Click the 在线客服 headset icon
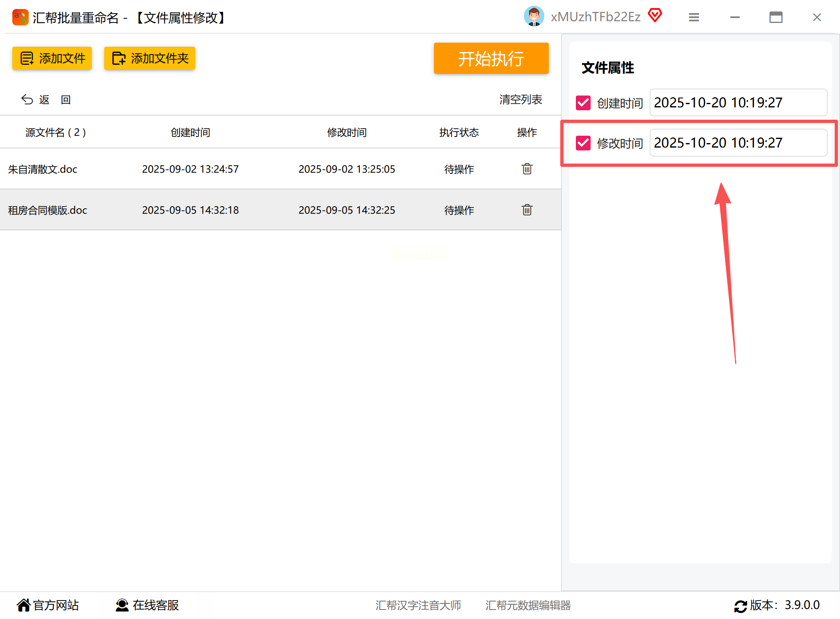 tap(122, 605)
